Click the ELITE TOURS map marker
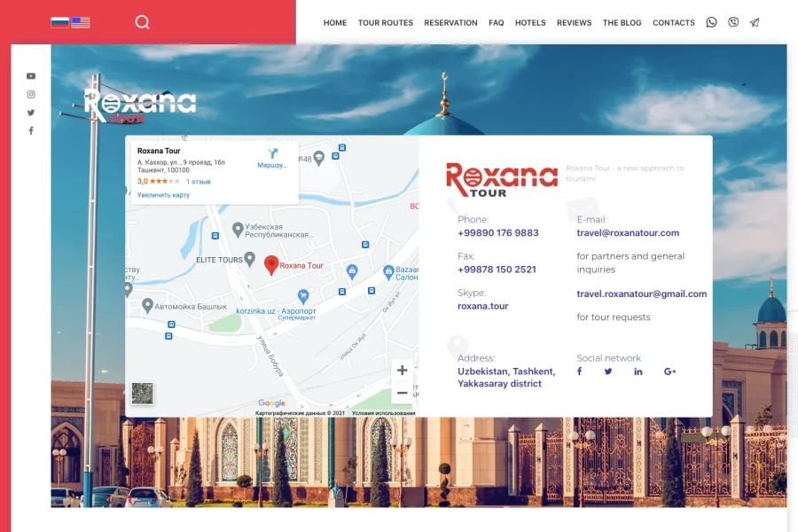The height and width of the screenshot is (532, 798). (249, 259)
